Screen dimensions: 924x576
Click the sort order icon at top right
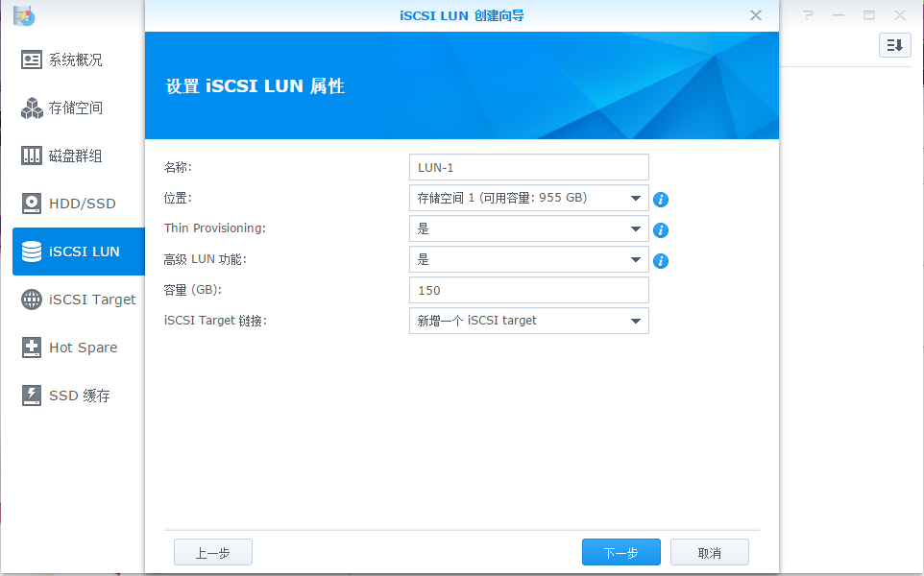(894, 45)
